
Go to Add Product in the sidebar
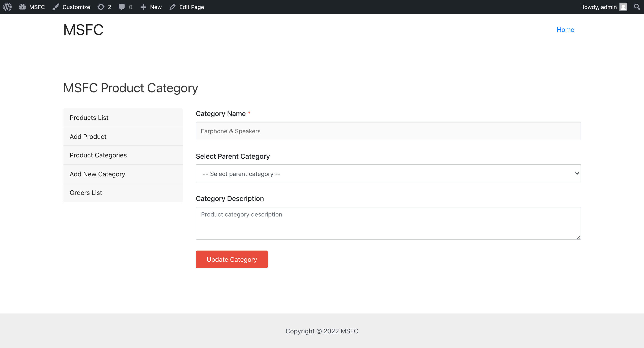click(x=88, y=136)
